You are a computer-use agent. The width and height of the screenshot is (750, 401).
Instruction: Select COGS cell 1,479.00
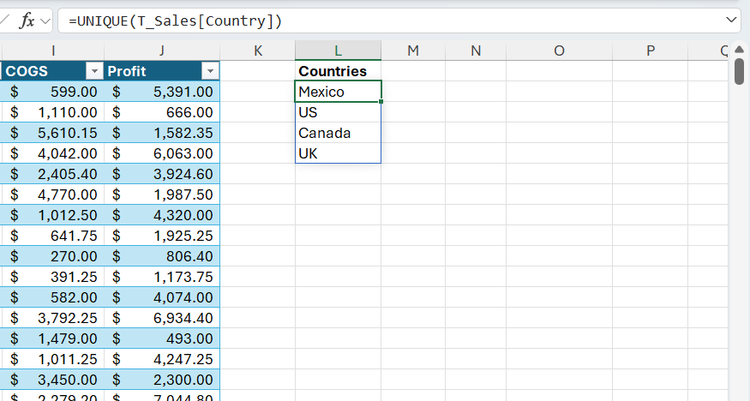(x=53, y=338)
